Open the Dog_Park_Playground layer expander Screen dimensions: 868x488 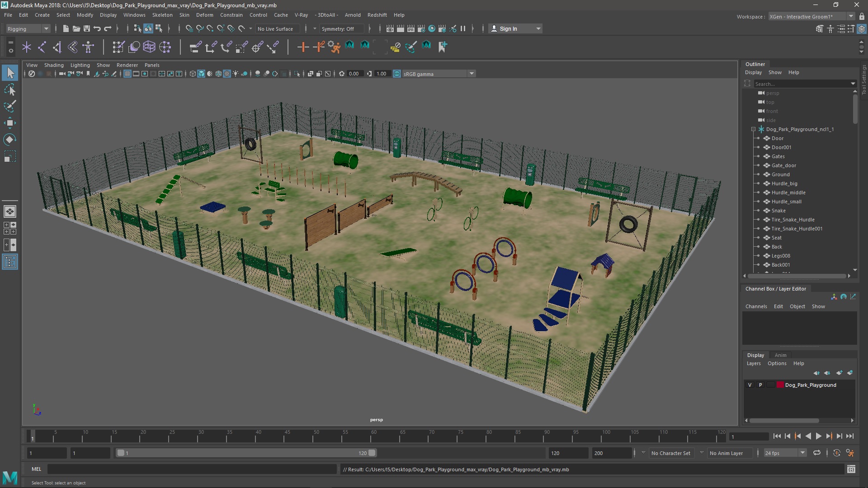(x=753, y=129)
